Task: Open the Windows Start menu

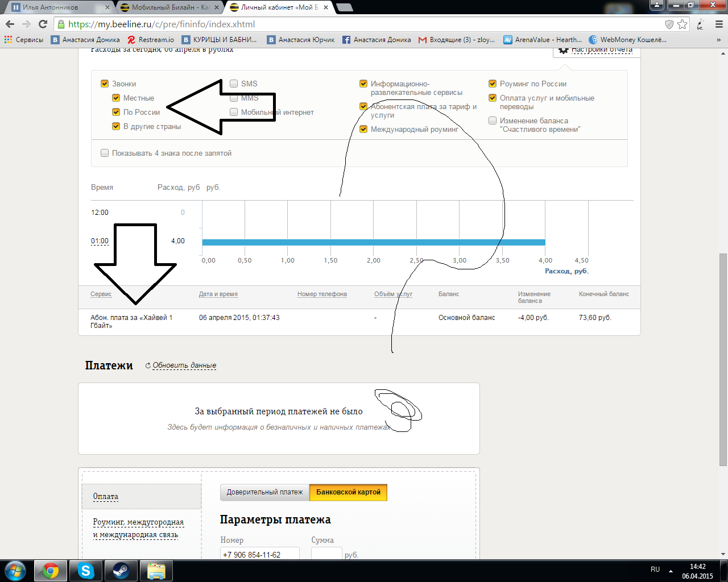Action: pyautogui.click(x=15, y=570)
